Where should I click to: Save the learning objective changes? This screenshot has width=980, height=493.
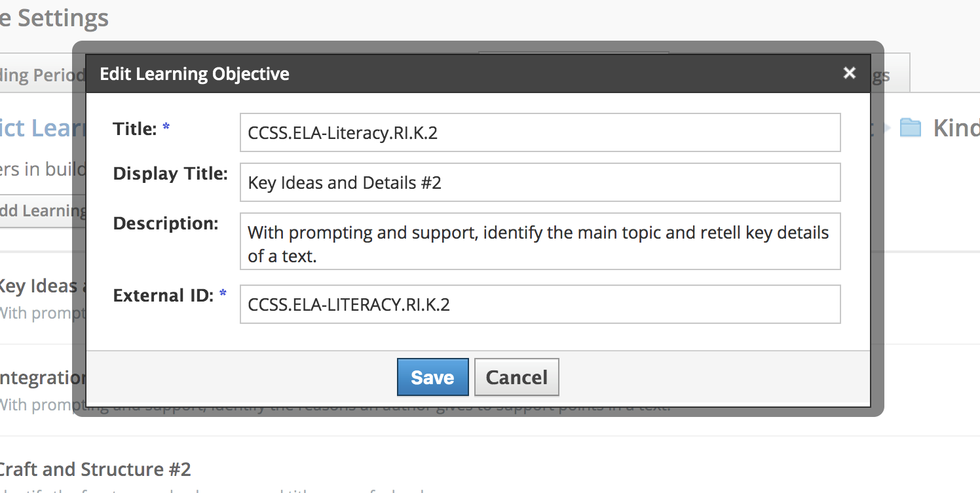[x=432, y=377]
